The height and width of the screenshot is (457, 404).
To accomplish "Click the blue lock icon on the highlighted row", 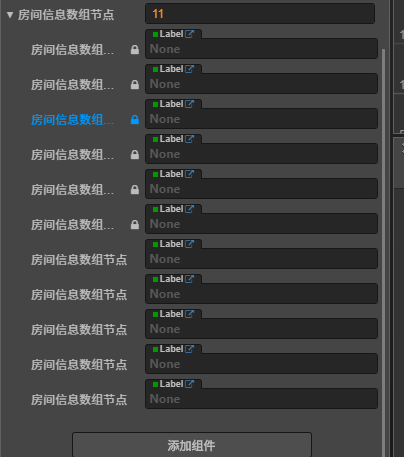I will click(135, 120).
